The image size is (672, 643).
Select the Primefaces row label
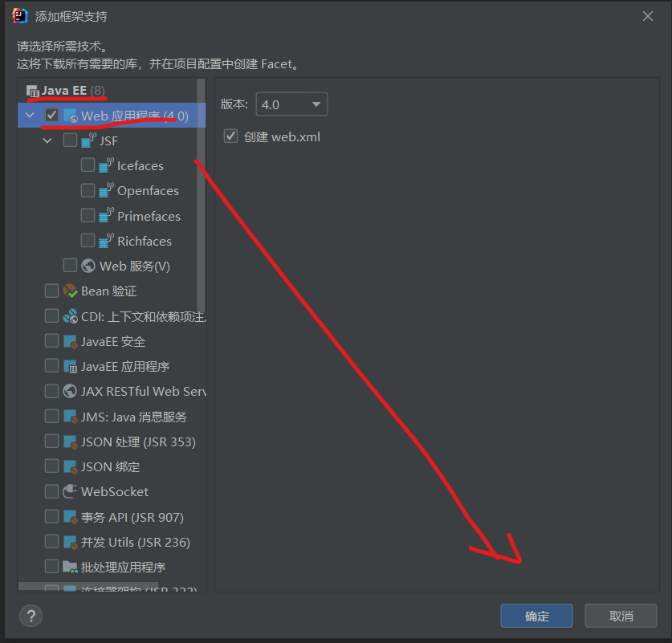(149, 216)
